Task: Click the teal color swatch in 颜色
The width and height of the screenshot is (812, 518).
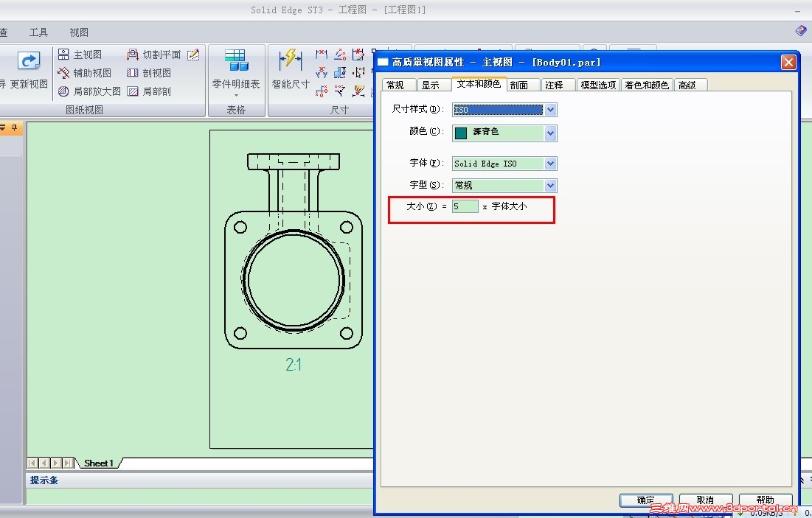Action: [x=461, y=133]
